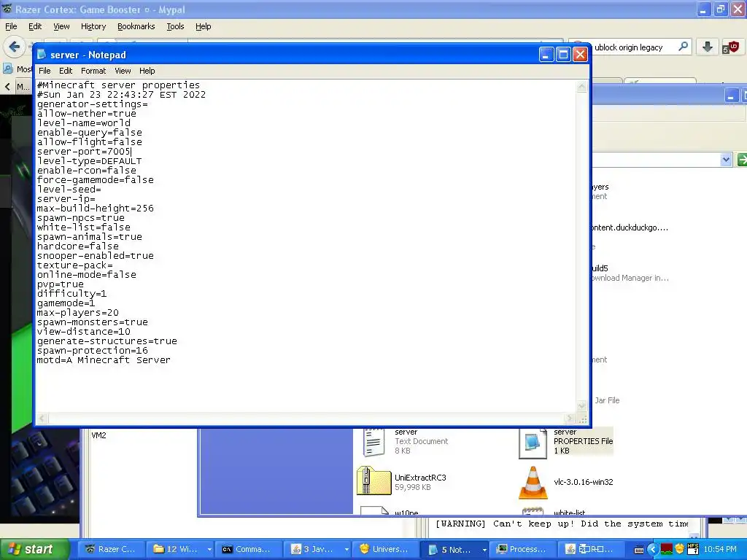Select the server PROPERTIES File icon
The image size is (747, 560).
(533, 443)
